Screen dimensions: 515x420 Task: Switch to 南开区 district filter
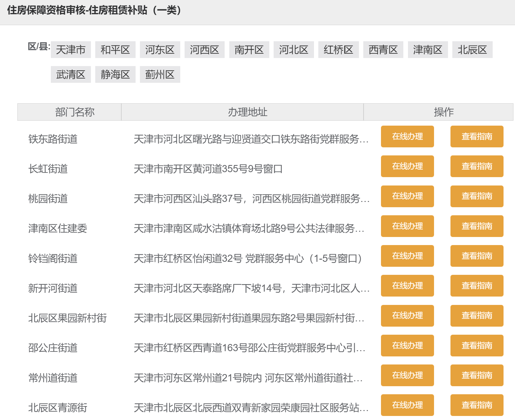pyautogui.click(x=249, y=50)
